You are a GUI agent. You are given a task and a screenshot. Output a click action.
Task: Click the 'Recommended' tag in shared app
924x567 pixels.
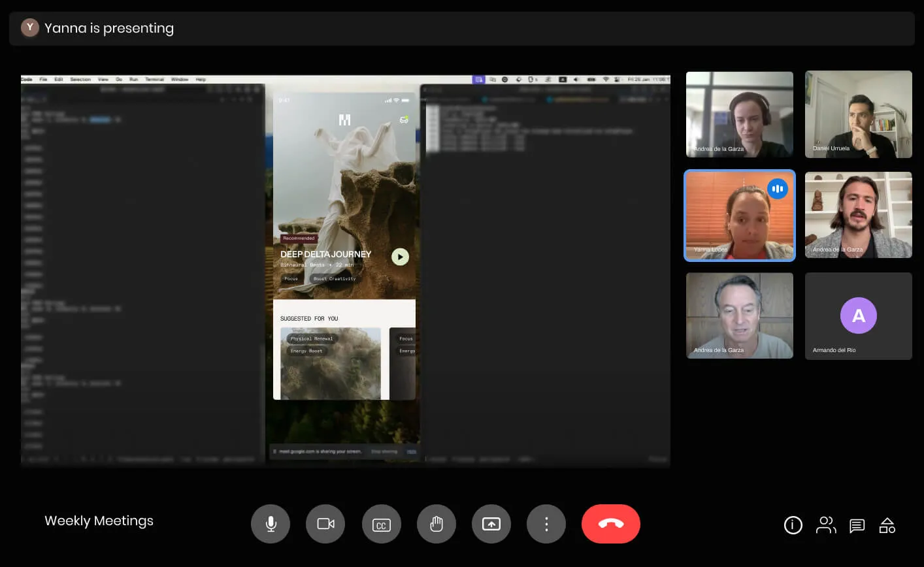click(299, 238)
